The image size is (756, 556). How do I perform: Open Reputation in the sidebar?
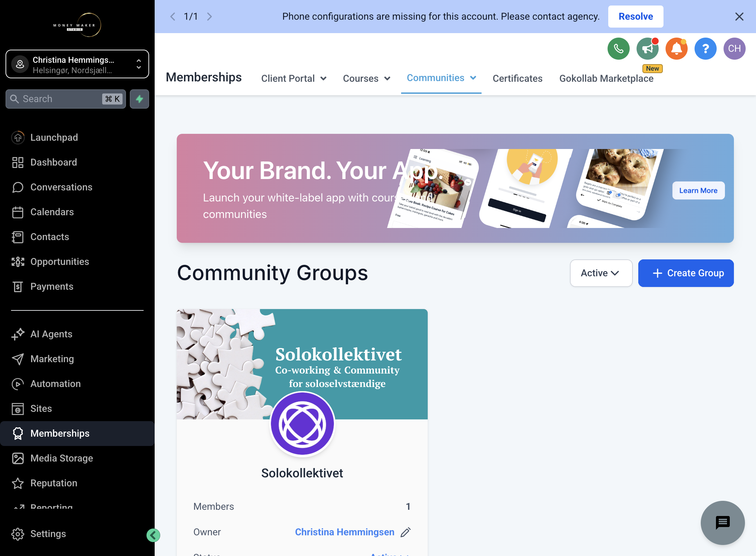coord(77,483)
